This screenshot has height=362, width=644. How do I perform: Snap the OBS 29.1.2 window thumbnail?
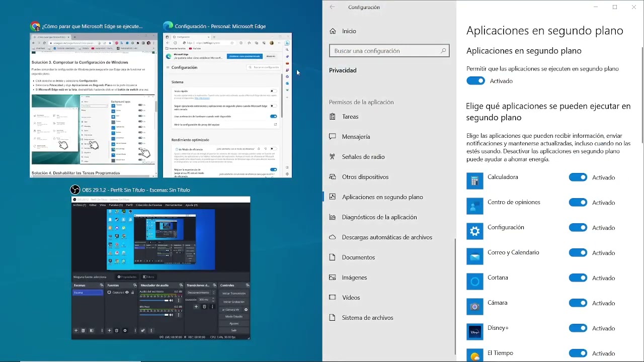coord(160,268)
